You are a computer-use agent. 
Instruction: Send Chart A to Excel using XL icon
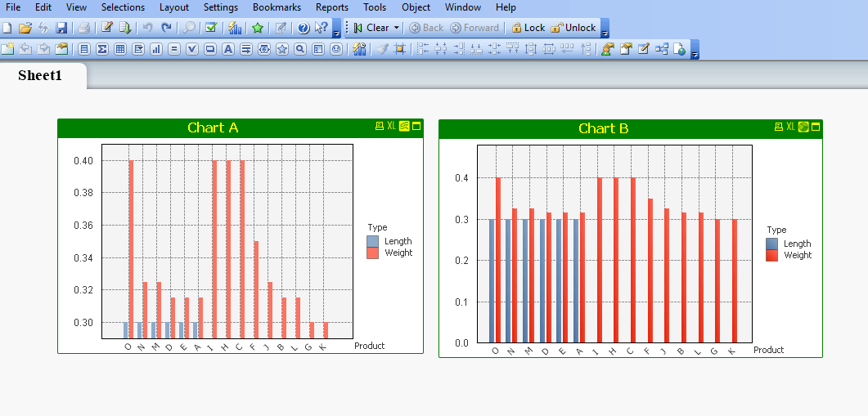(391, 126)
